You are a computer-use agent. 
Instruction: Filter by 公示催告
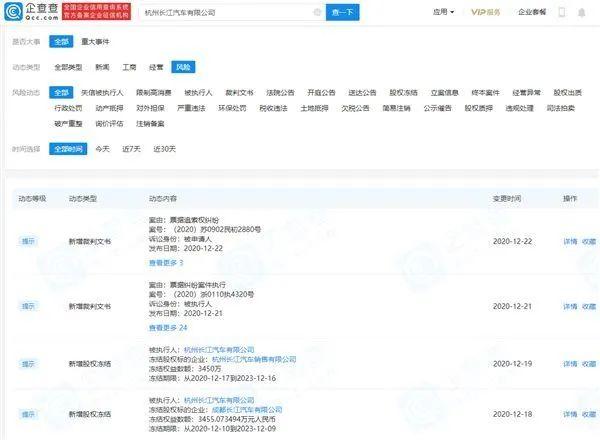437,108
